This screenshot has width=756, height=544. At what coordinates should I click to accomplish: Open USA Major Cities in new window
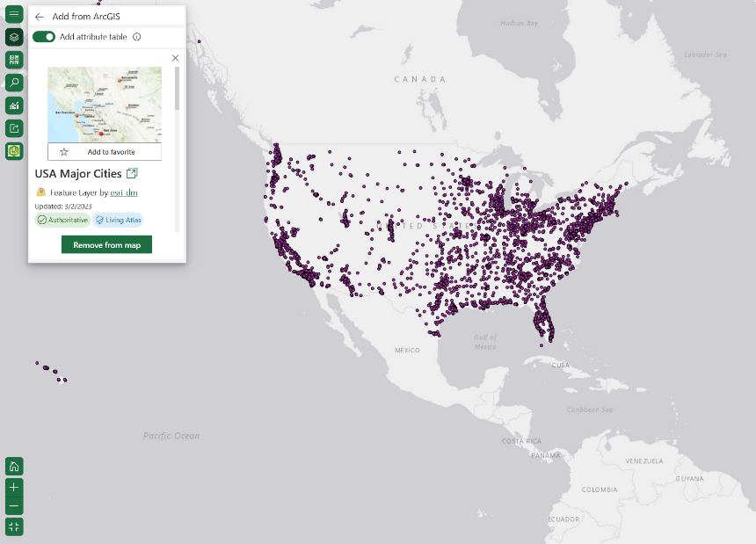[132, 173]
